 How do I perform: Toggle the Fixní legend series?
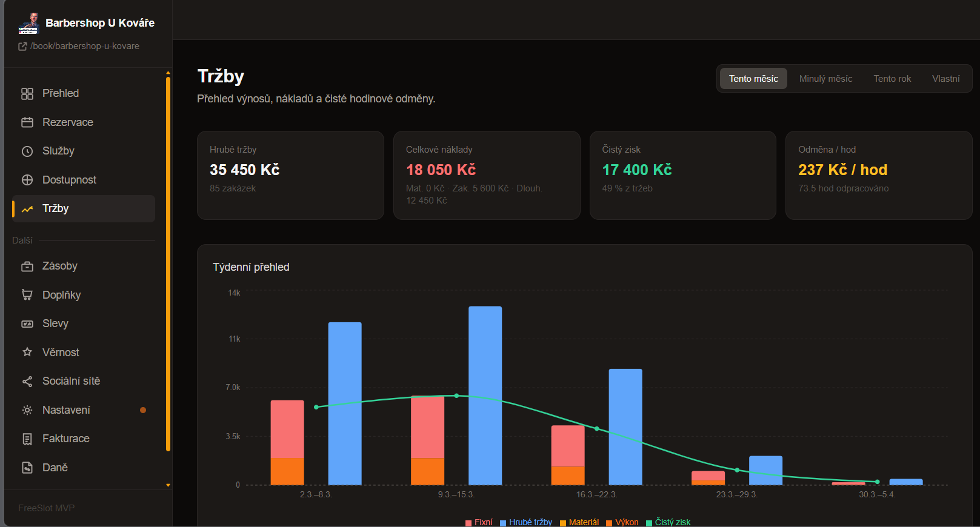coord(479,522)
